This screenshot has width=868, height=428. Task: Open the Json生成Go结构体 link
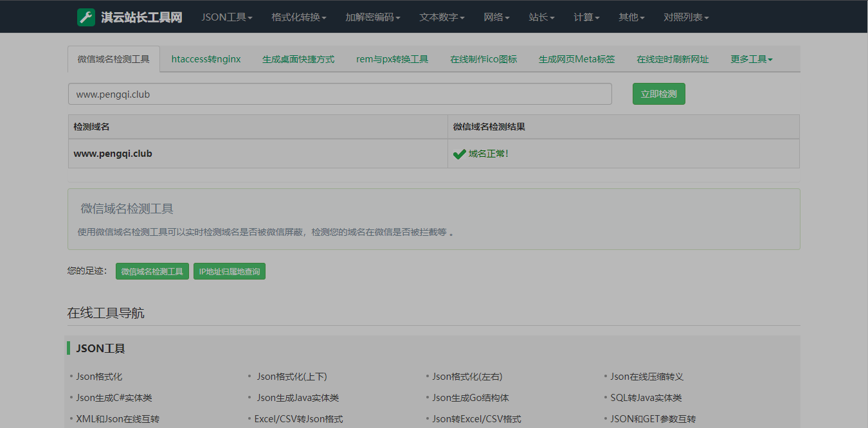(x=471, y=398)
